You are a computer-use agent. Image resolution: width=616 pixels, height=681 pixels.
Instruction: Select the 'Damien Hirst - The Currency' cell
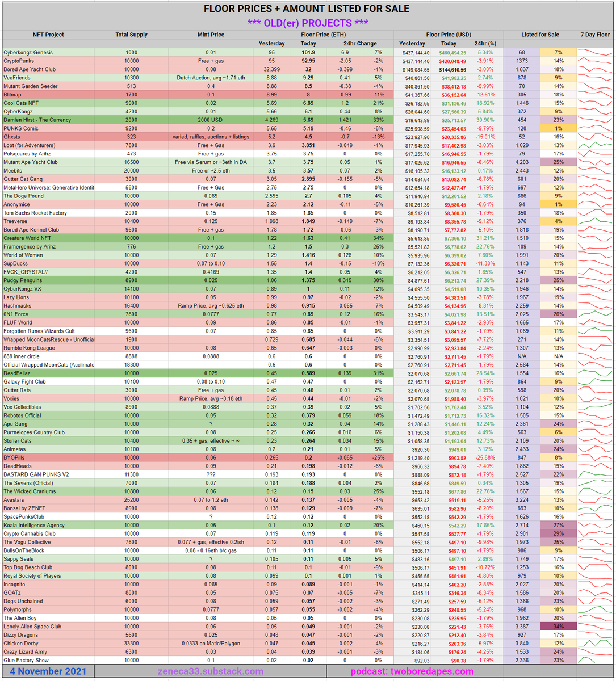coord(48,120)
